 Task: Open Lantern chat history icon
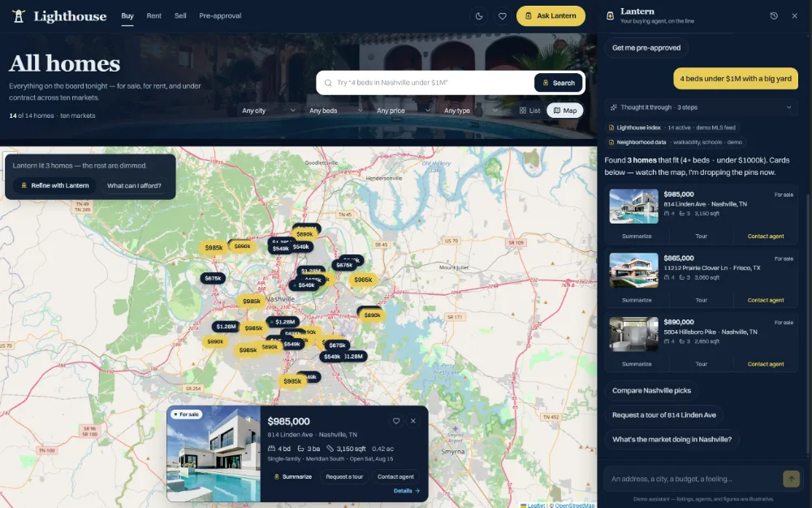point(774,16)
